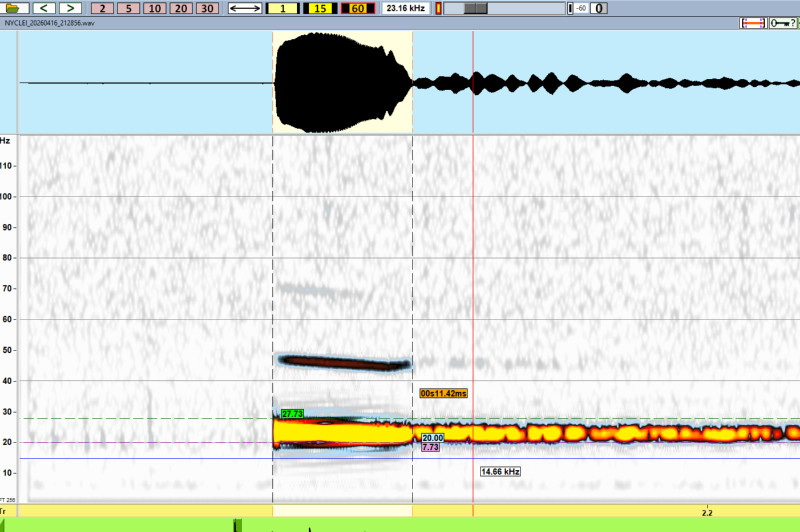Click the orange measurement bracket icon

click(753, 22)
